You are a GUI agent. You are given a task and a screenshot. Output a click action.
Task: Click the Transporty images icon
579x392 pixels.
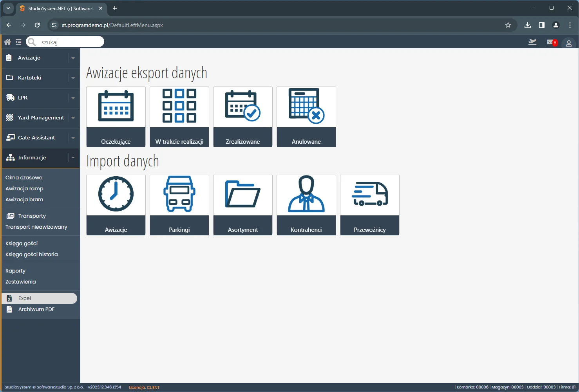[10, 216]
